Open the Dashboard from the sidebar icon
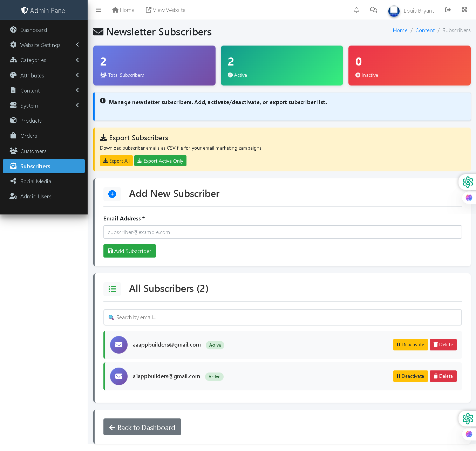This screenshot has height=451, width=476. 13,30
